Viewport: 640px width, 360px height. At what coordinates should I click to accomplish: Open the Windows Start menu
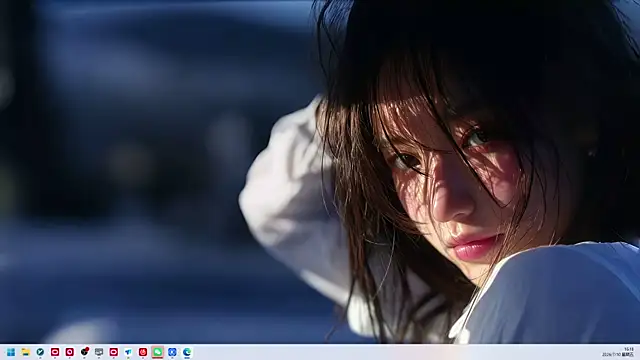[x=11, y=352]
